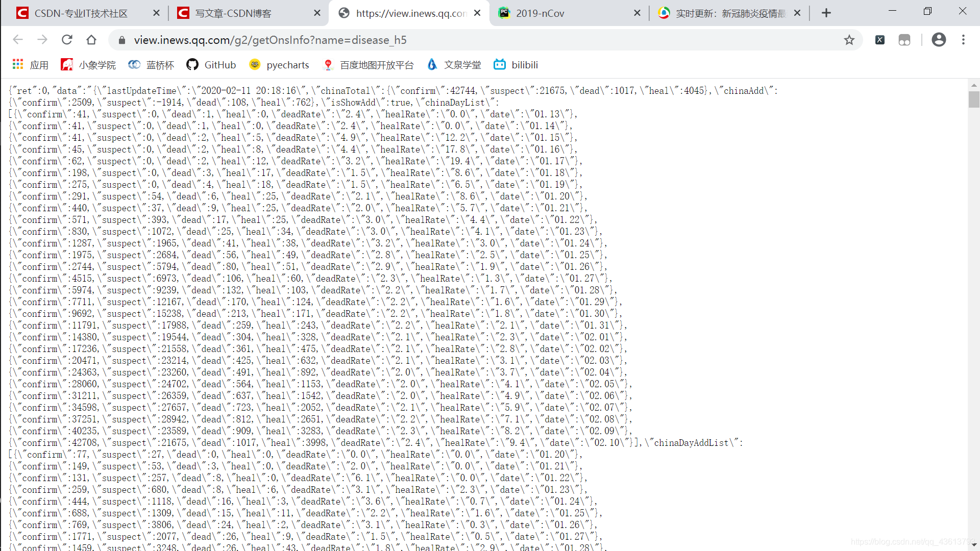Open a new browser tab
This screenshot has width=980, height=551.
point(826,13)
